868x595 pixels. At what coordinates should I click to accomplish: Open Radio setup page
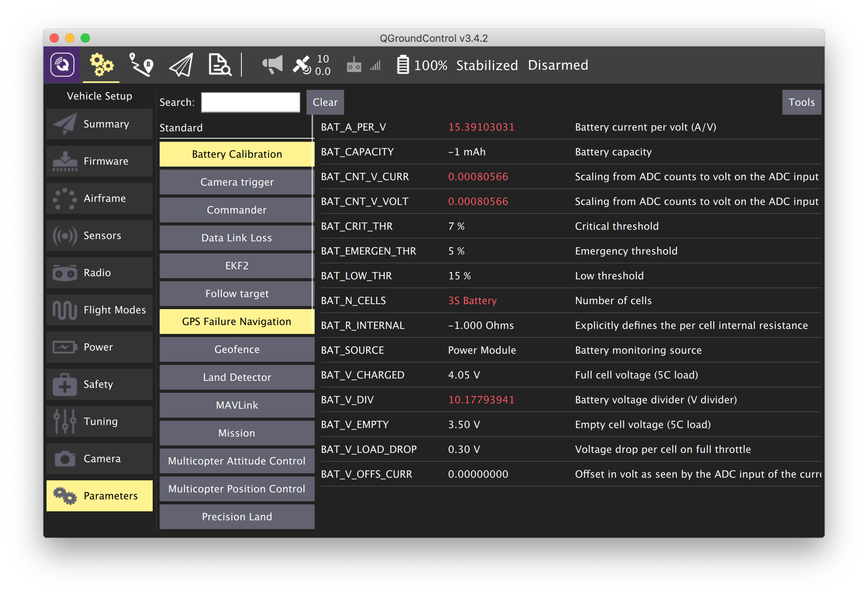[100, 273]
